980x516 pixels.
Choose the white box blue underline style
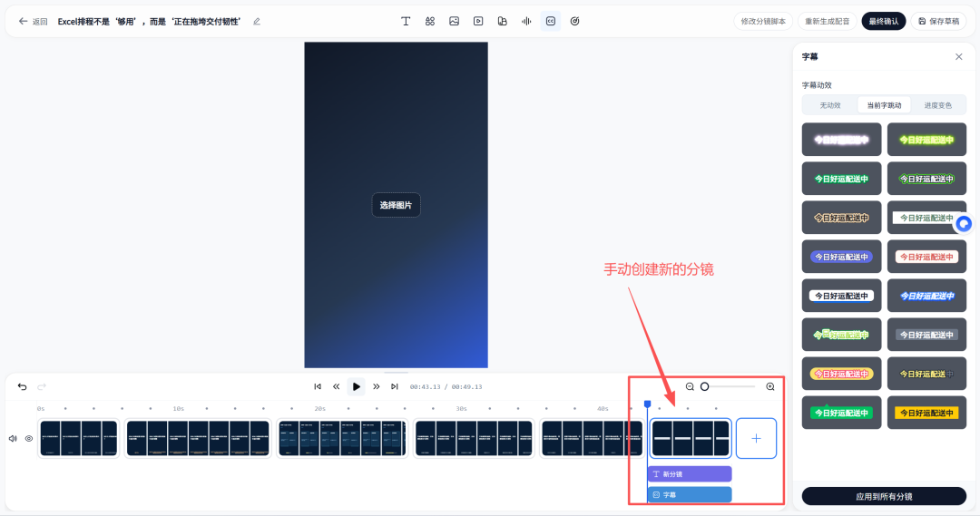[x=841, y=296]
